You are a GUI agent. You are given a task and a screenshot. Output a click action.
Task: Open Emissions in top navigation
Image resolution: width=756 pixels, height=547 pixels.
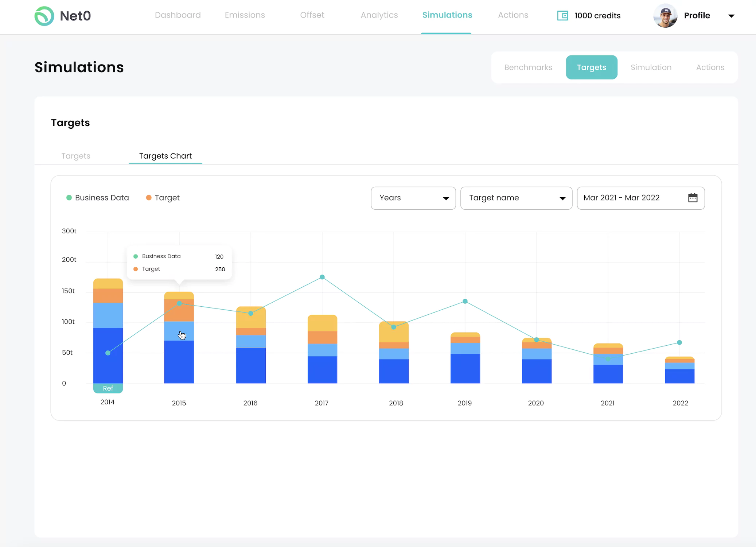pos(245,15)
